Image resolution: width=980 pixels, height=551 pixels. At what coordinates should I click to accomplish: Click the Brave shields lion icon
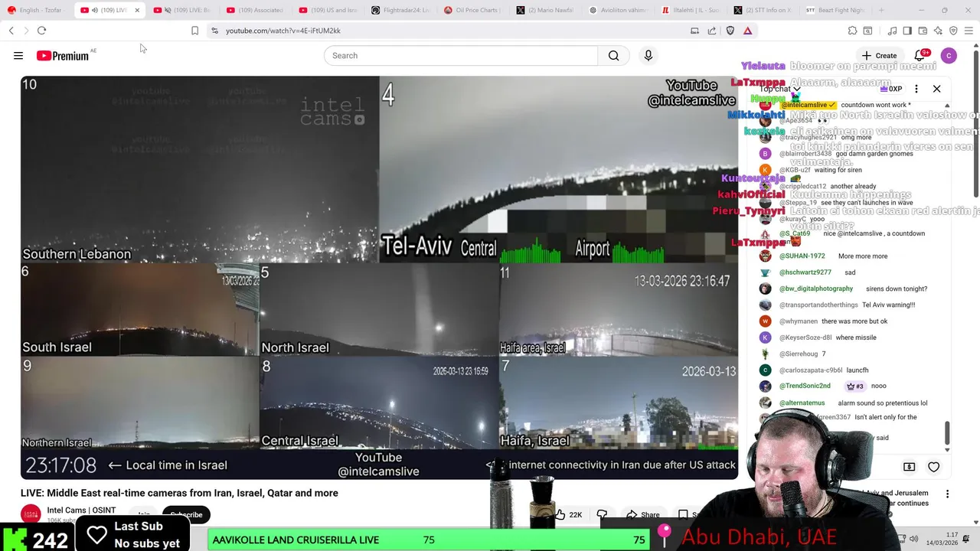(x=730, y=31)
